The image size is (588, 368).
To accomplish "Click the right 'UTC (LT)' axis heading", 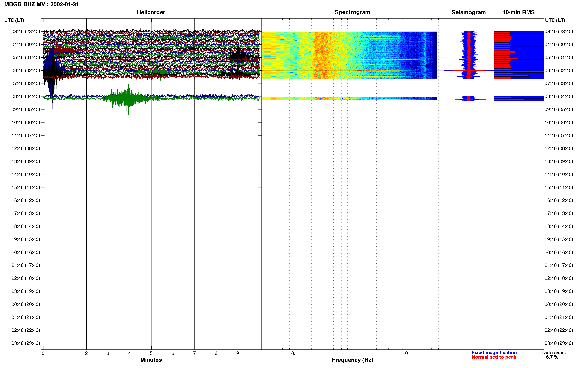I will [555, 20].
